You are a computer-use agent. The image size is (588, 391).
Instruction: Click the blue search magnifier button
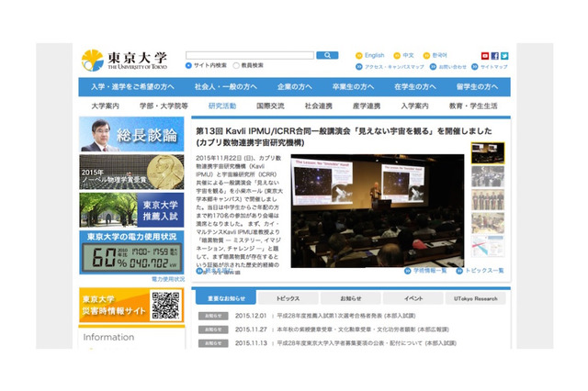(327, 55)
